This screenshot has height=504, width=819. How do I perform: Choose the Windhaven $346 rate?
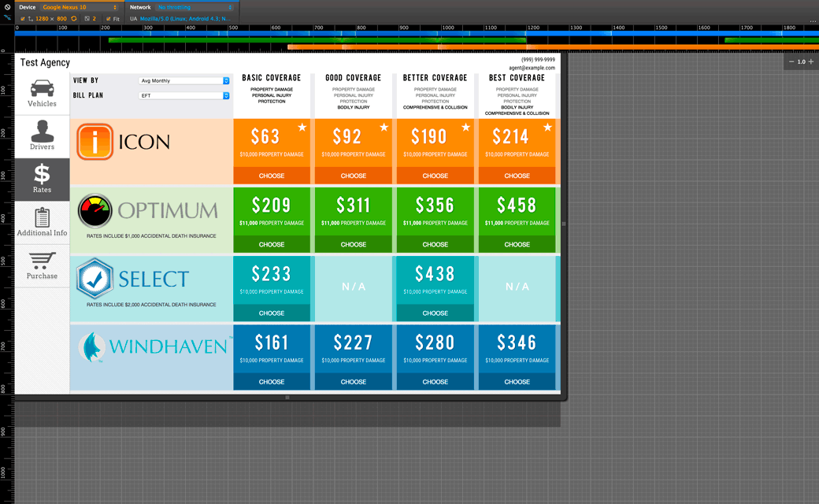tap(517, 382)
